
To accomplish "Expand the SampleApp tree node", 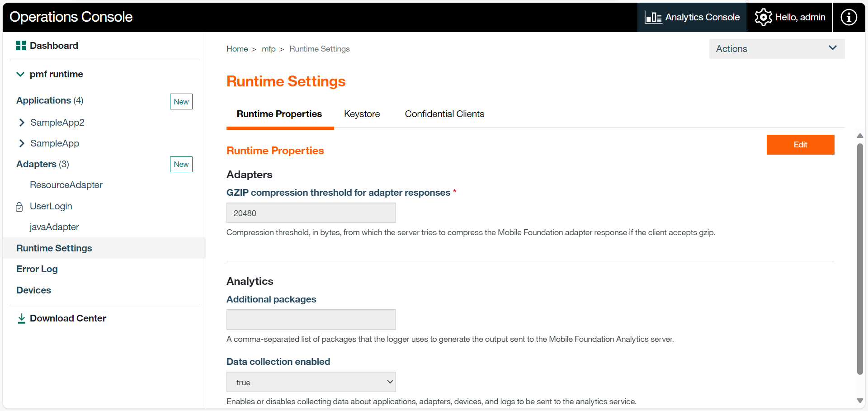I will (x=22, y=143).
